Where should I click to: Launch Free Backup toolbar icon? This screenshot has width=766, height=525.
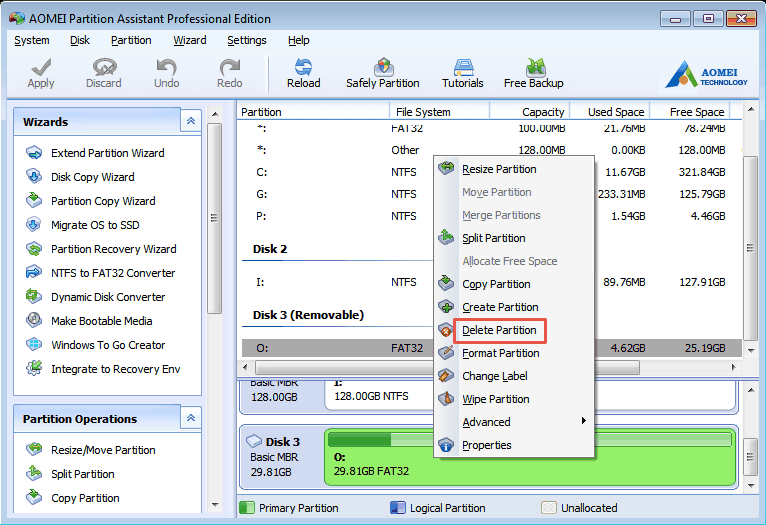(535, 67)
